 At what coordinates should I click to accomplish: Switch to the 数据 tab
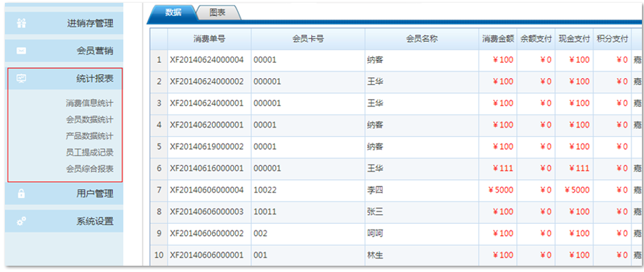[173, 13]
